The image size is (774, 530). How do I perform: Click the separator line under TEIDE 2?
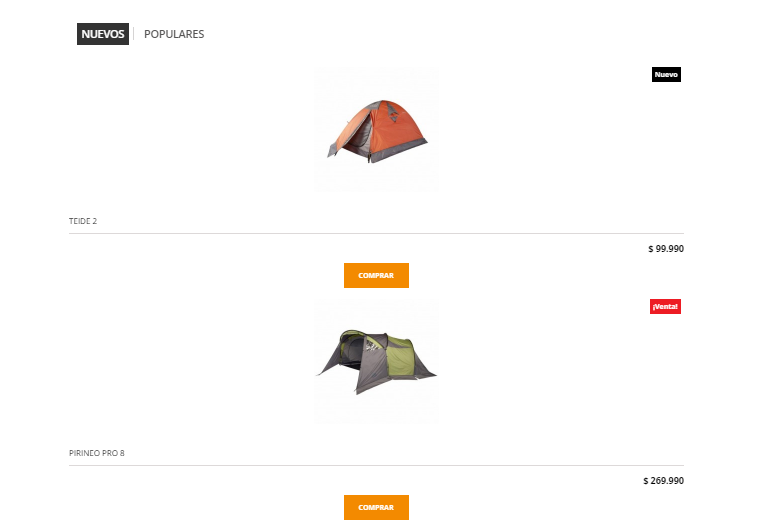376,233
